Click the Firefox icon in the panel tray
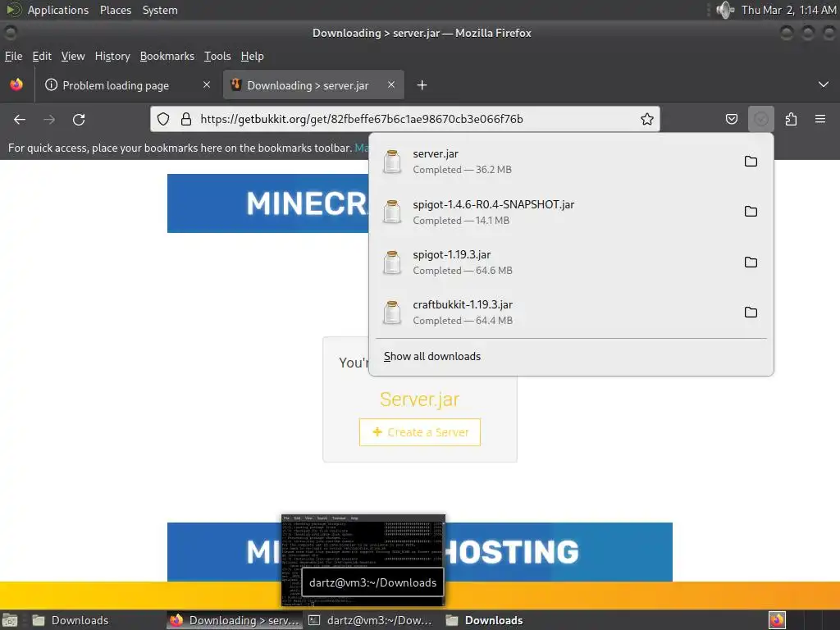 [777, 620]
